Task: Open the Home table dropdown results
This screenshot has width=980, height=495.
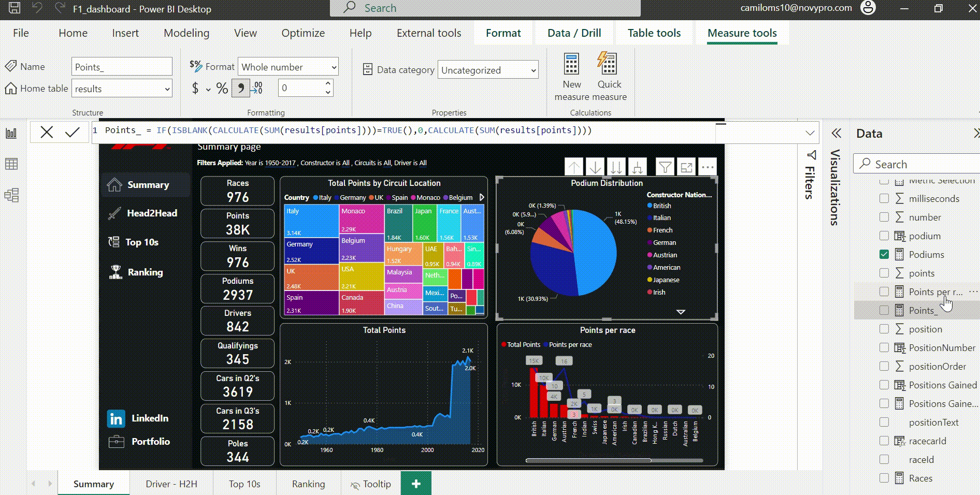Action: tap(122, 89)
